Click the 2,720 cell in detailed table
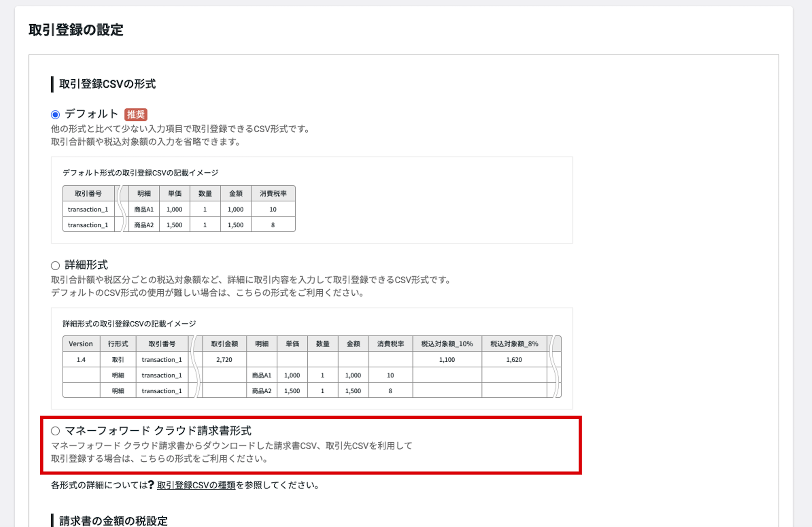The height and width of the screenshot is (527, 812). coord(224,359)
